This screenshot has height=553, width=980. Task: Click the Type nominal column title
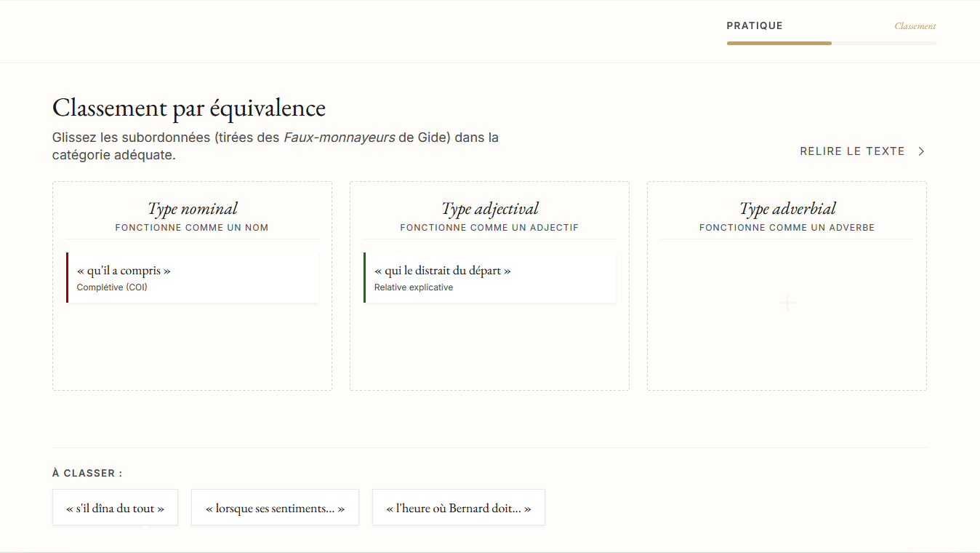(192, 209)
